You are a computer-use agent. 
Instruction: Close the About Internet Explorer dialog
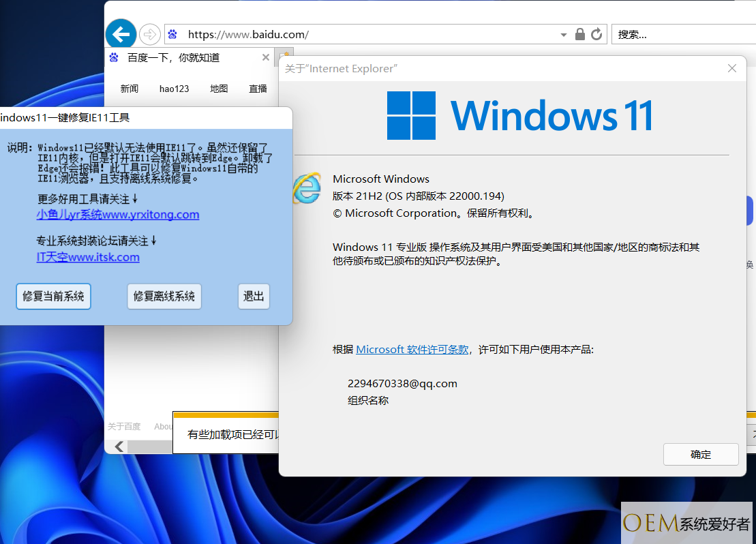[732, 68]
